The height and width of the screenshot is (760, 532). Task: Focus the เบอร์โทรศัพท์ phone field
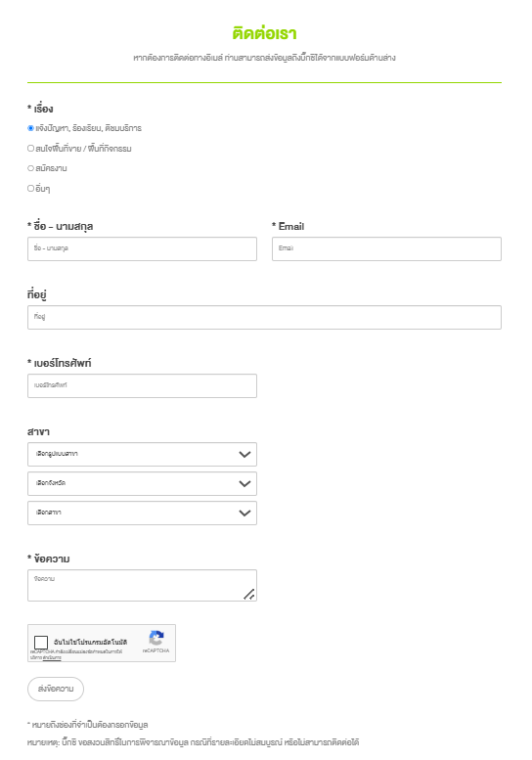(142, 385)
